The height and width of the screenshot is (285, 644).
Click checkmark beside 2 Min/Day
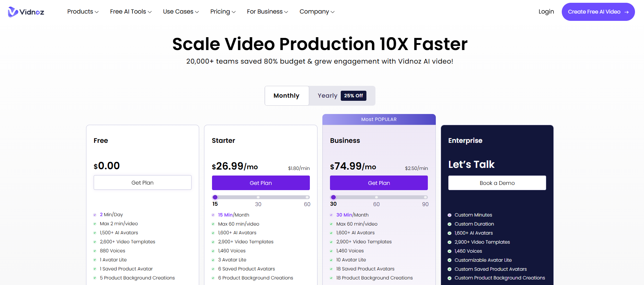[95, 215]
